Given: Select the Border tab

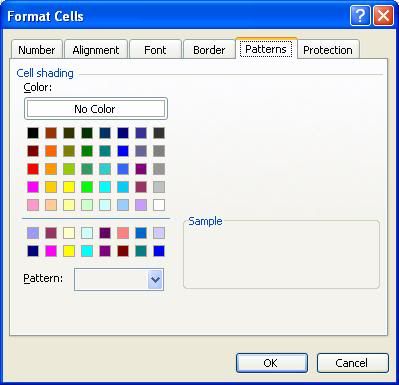Looking at the screenshot, I should [209, 50].
